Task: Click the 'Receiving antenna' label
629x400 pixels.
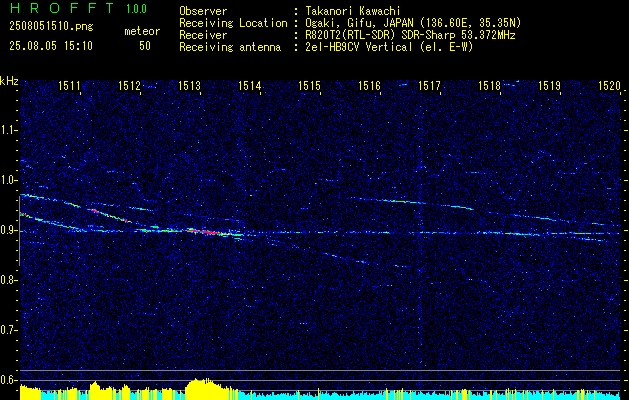Action: point(230,47)
